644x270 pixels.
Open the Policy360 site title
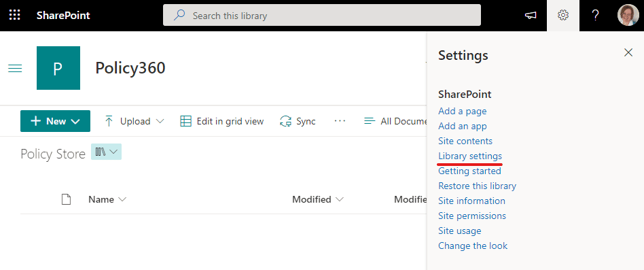(x=130, y=68)
